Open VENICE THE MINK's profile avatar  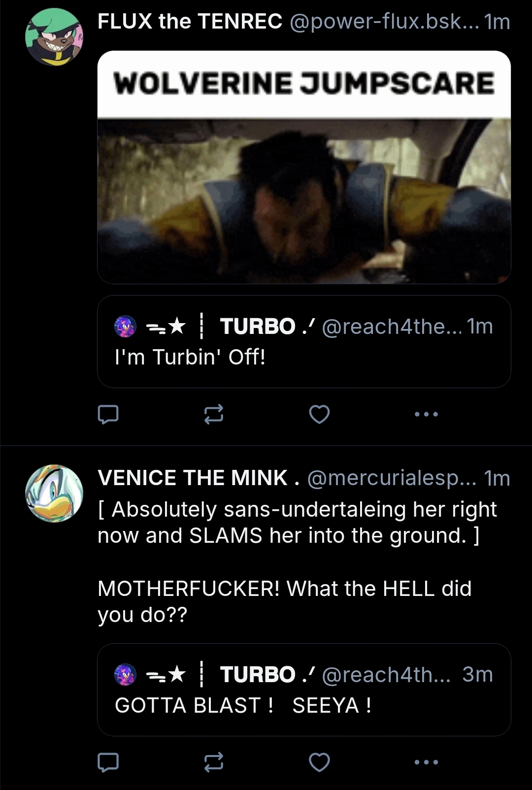[54, 493]
